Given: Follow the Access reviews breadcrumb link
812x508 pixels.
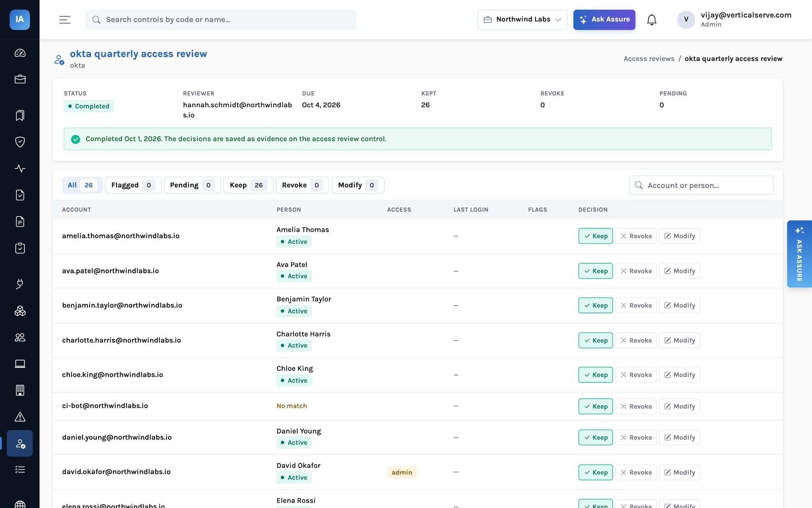Looking at the screenshot, I should pos(649,59).
